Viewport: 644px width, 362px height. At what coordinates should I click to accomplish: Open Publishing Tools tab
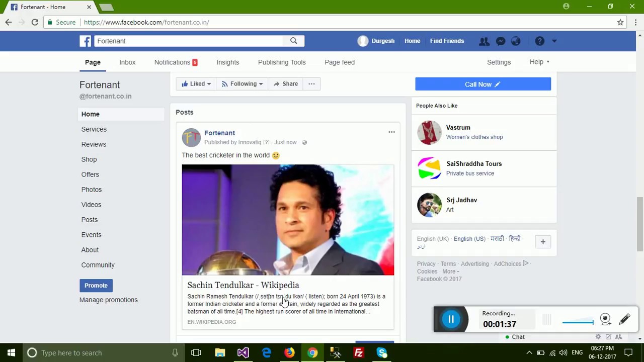[282, 62]
